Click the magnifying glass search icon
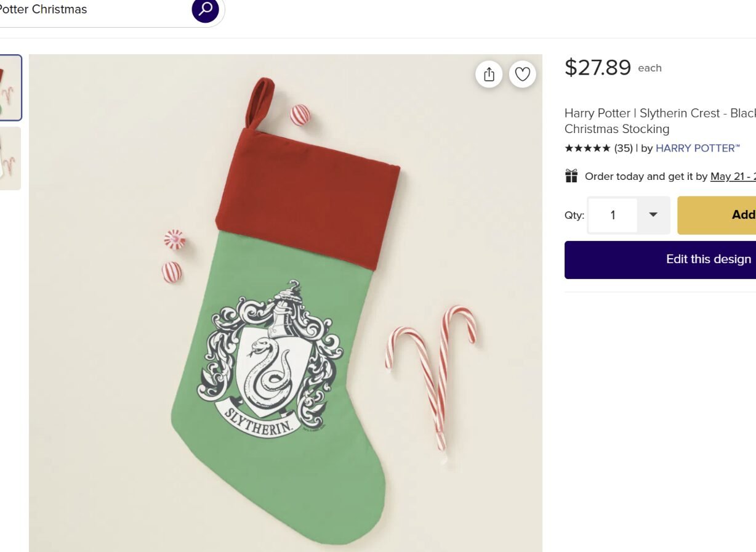Screen dimensions: 756x552 coord(205,9)
